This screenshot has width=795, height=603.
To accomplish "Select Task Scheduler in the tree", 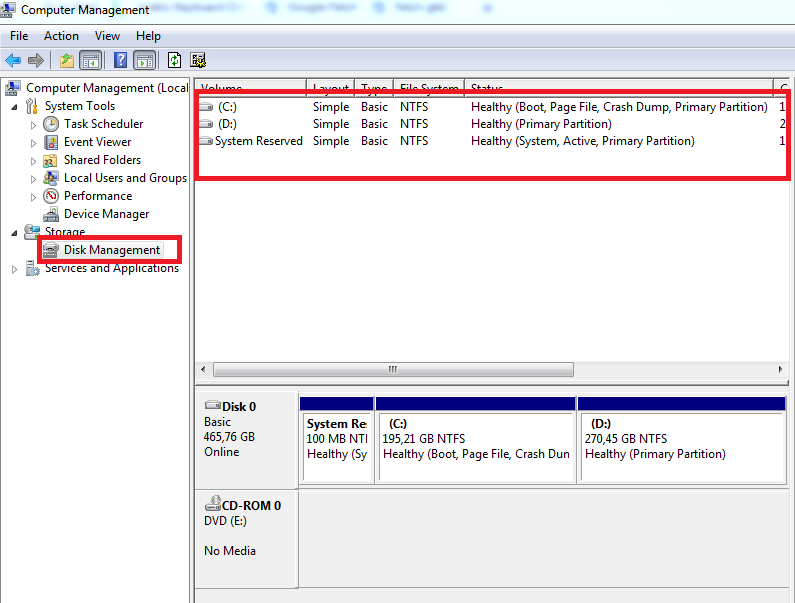I will pyautogui.click(x=103, y=124).
